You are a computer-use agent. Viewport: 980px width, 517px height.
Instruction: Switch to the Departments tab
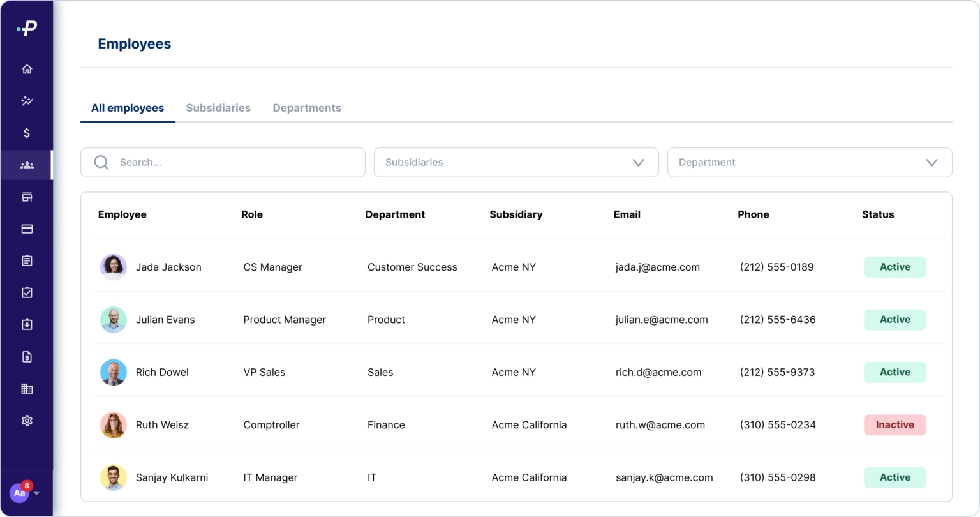pos(307,108)
